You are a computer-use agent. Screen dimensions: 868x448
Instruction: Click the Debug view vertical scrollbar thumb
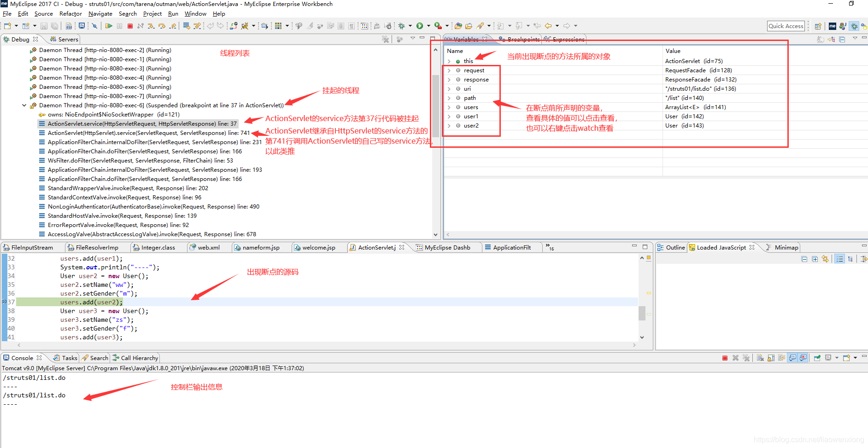436,106
